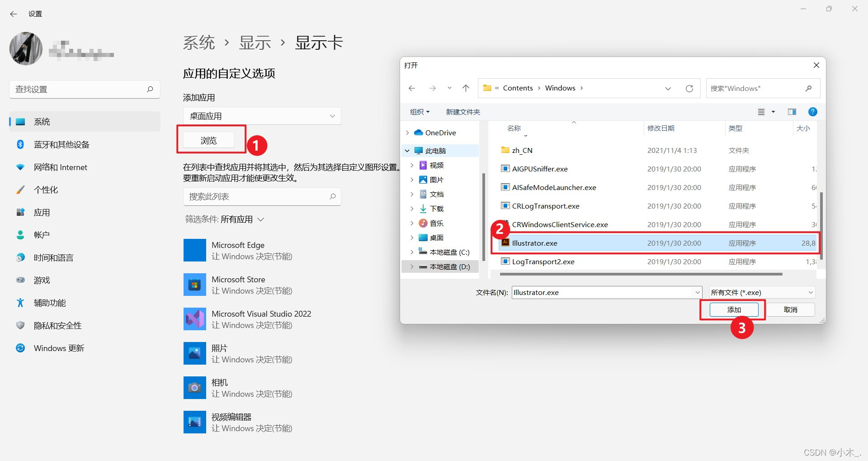Open recent locations dropdown in dialog
The image size is (868, 461).
tap(449, 88)
